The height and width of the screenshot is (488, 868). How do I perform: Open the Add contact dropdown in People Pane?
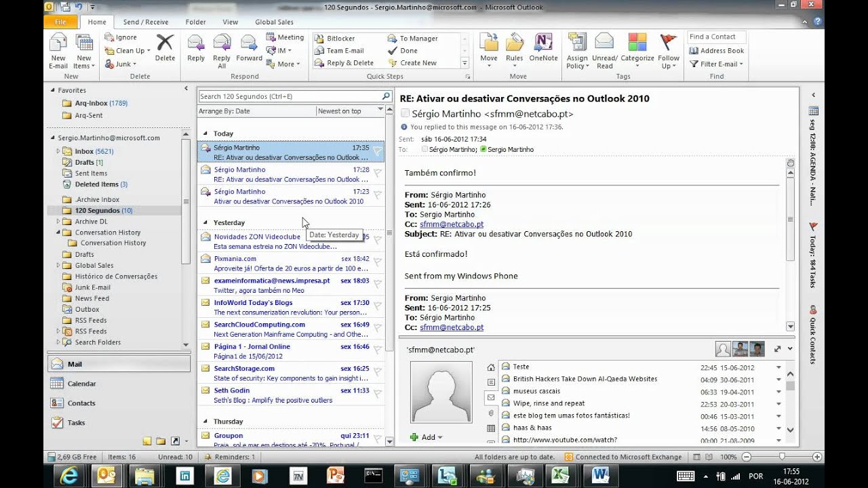coord(427,437)
